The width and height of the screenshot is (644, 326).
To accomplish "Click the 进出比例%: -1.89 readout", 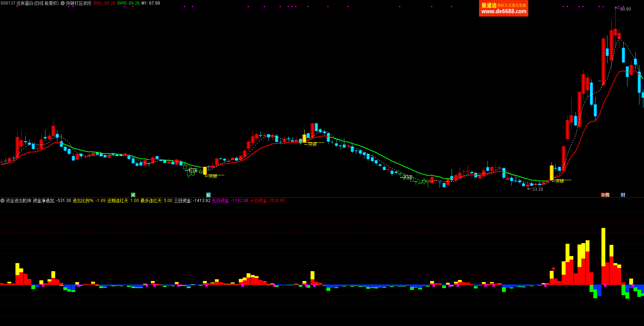I will pyautogui.click(x=89, y=201).
